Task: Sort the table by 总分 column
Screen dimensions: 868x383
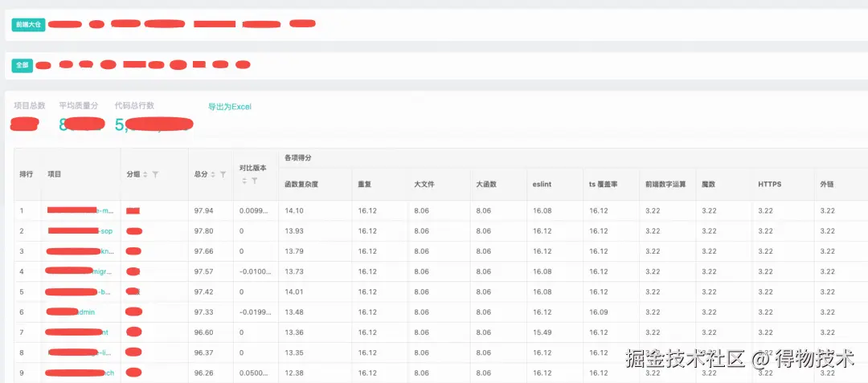Action: coord(213,175)
